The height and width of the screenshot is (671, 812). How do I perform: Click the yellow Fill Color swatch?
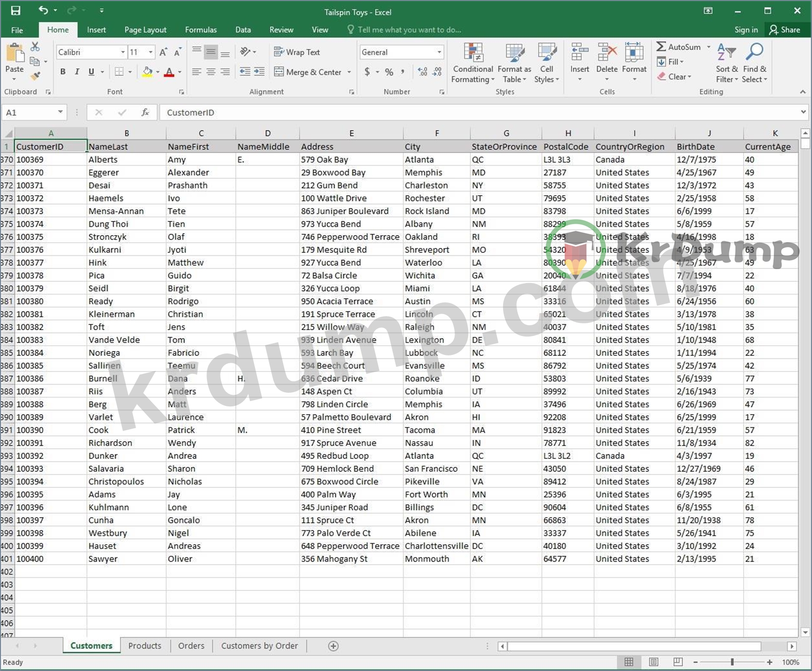pos(148,72)
